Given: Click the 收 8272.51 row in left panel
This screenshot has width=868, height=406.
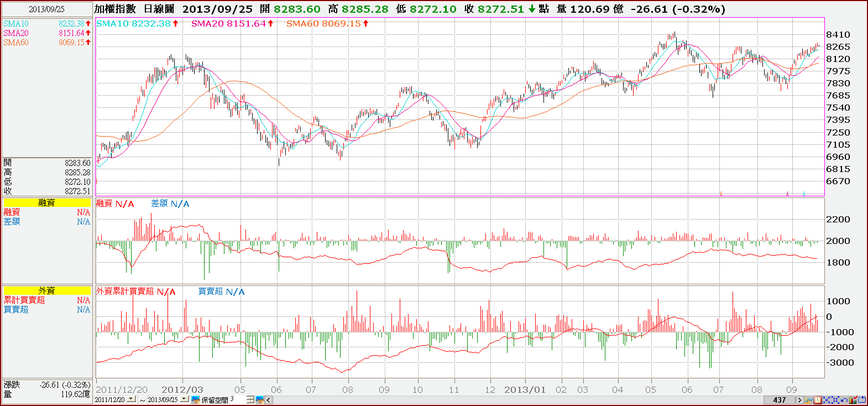Looking at the screenshot, I should 46,191.
